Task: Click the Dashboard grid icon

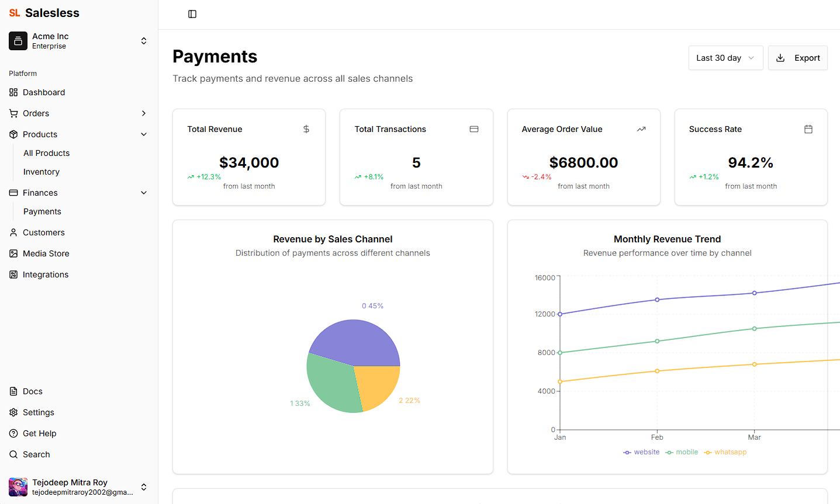Action: [13, 92]
